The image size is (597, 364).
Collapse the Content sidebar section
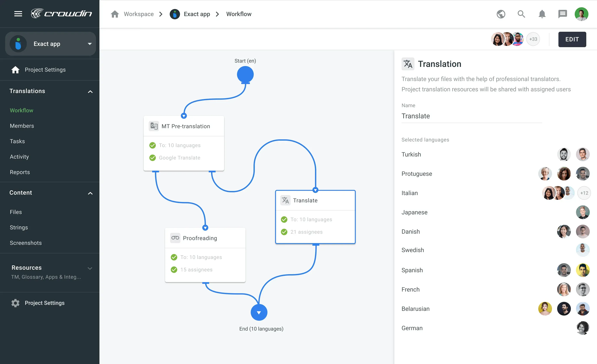(90, 193)
